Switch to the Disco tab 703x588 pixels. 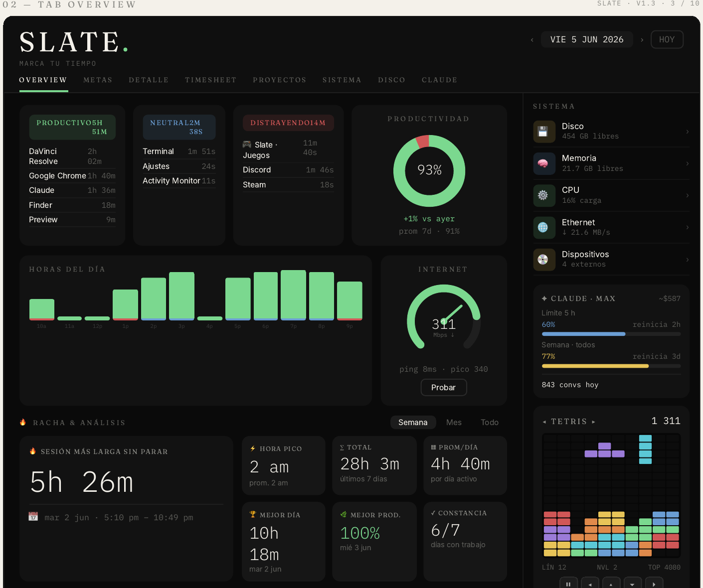click(x=391, y=80)
